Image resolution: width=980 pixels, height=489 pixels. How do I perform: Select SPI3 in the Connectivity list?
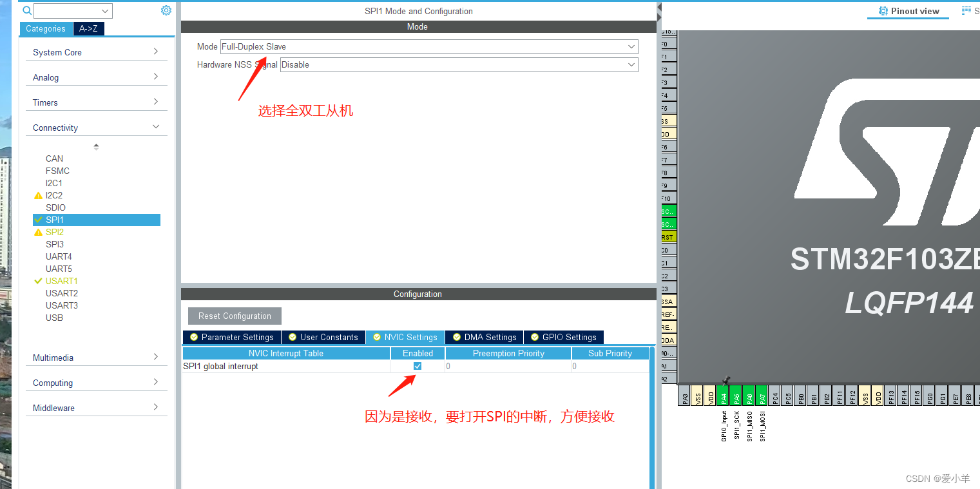(x=55, y=244)
